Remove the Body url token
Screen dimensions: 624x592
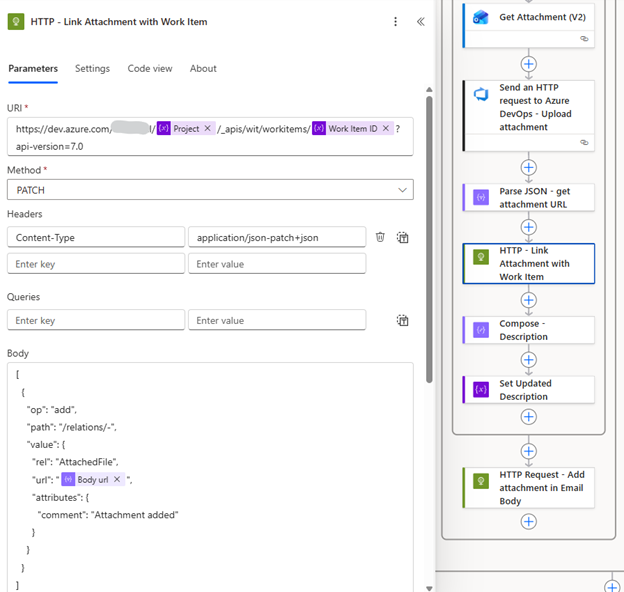(117, 479)
